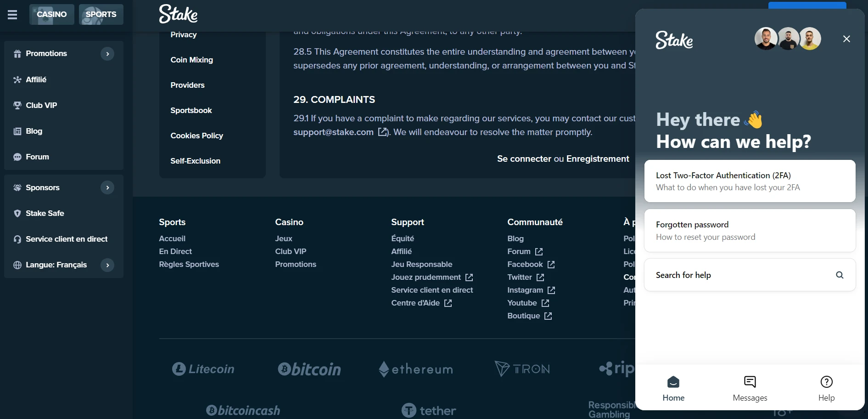Open Stake Safe in the sidebar
This screenshot has height=419, width=868.
tap(45, 213)
